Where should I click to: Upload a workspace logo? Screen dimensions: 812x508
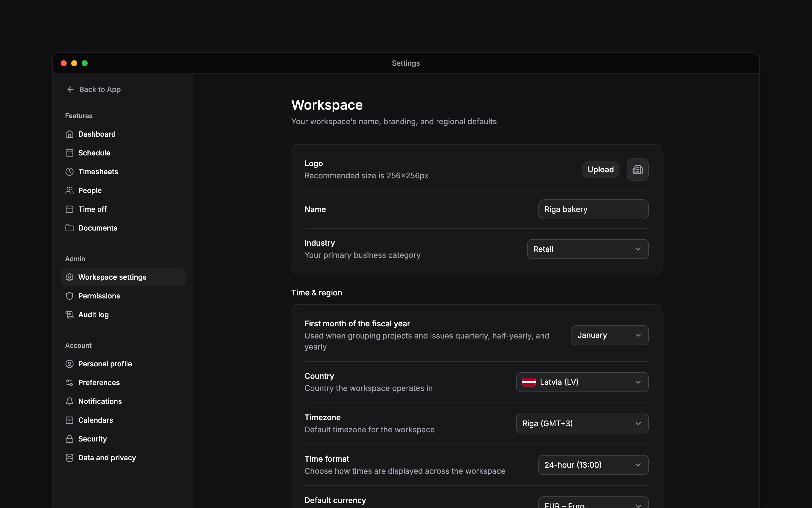coord(601,170)
